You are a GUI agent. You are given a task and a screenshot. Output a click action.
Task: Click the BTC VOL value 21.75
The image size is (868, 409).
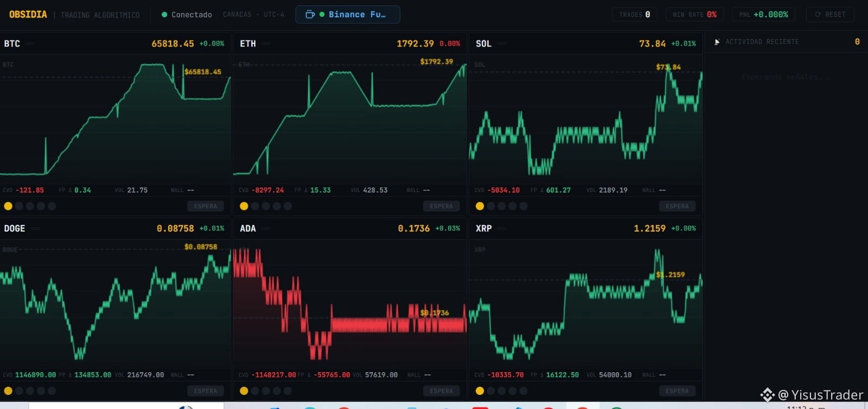[137, 190]
